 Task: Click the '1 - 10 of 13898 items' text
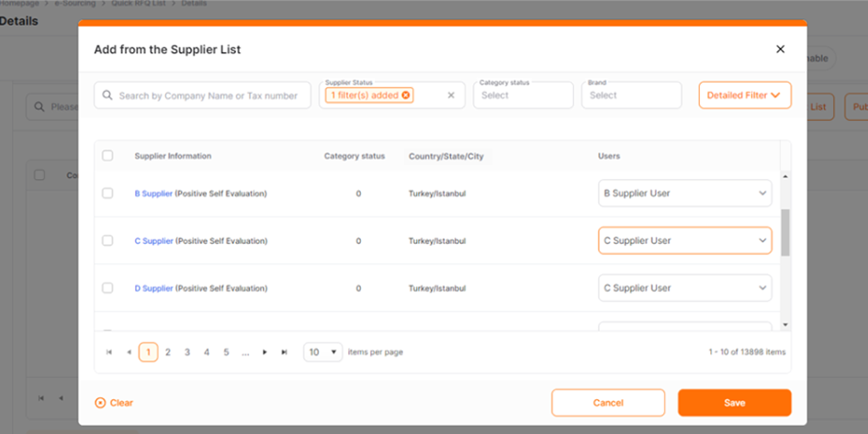[747, 352]
